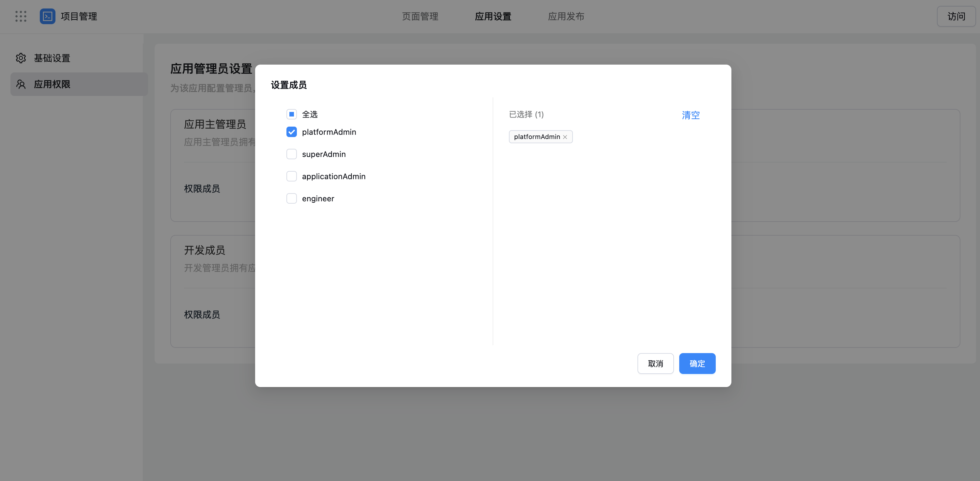The width and height of the screenshot is (980, 481).
Task: Check the superAdmin checkbox
Action: pos(291,154)
